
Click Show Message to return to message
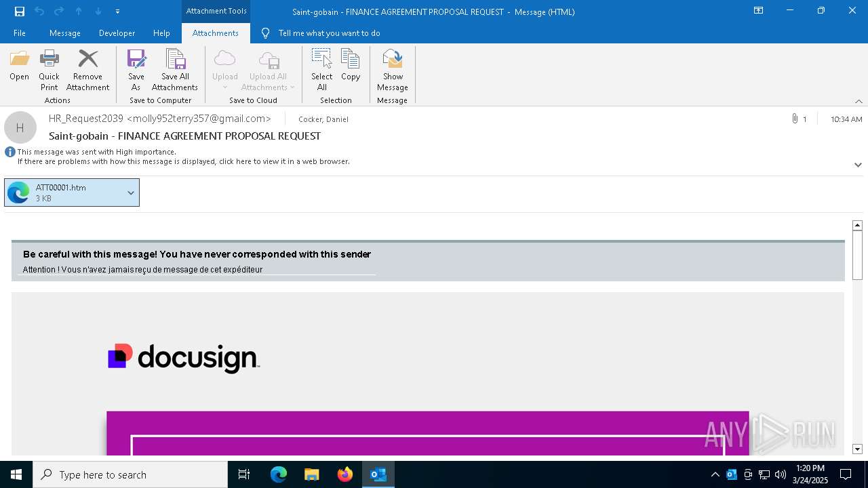pos(393,70)
